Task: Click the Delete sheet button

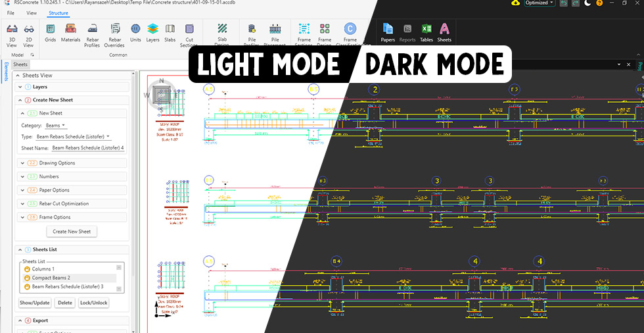Action: (65, 303)
